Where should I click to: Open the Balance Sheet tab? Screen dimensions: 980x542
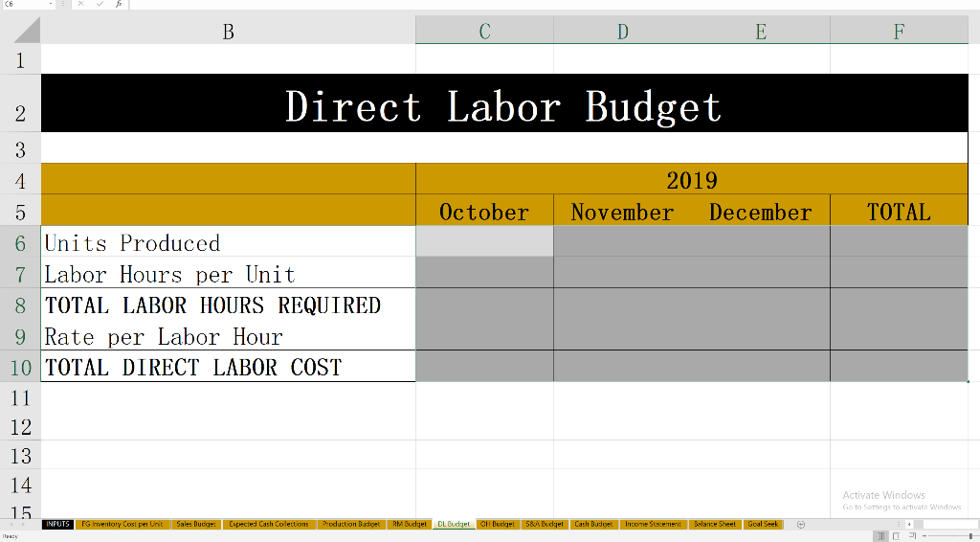[715, 524]
